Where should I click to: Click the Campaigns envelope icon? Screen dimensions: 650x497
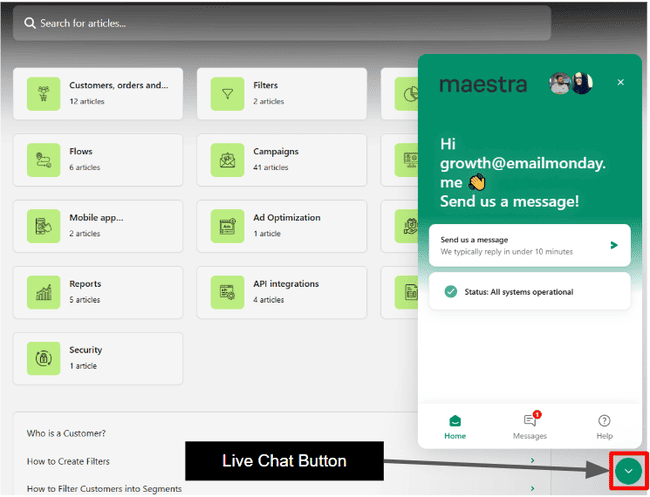tap(227, 160)
